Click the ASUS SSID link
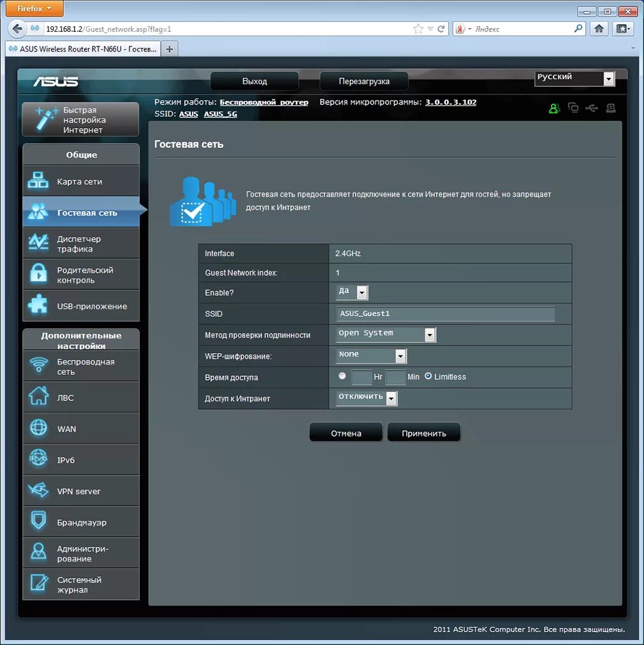 click(189, 114)
